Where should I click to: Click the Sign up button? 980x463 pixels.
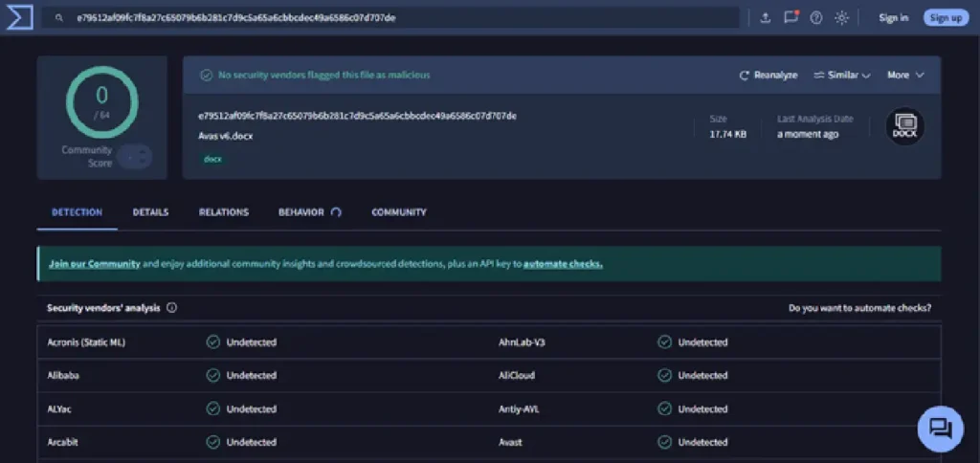coord(947,18)
